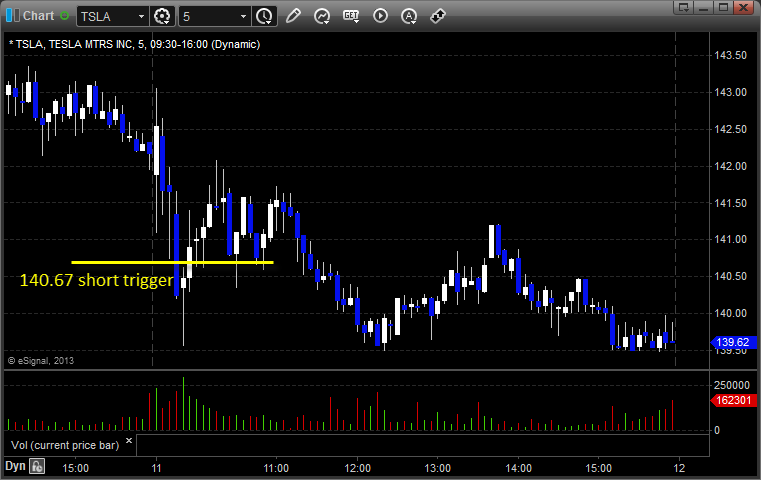
Task: Click the blue chart window icon
Action: (x=13, y=16)
